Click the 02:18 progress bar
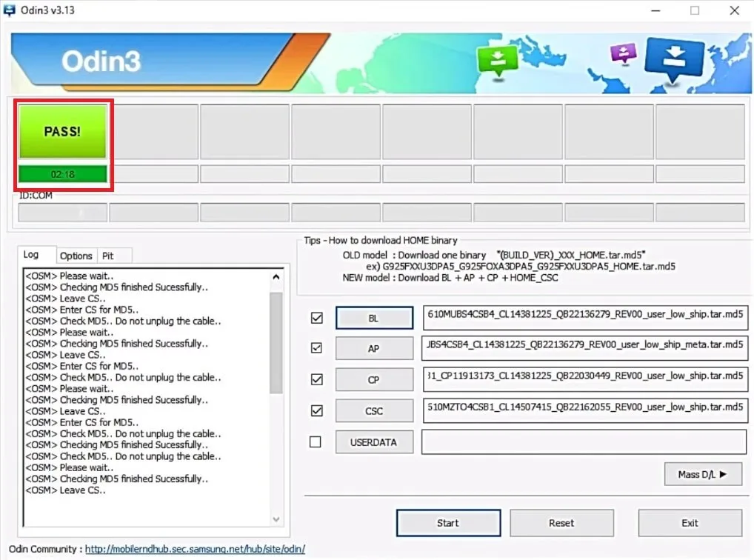Screen dimensions: 754x560 coord(62,174)
